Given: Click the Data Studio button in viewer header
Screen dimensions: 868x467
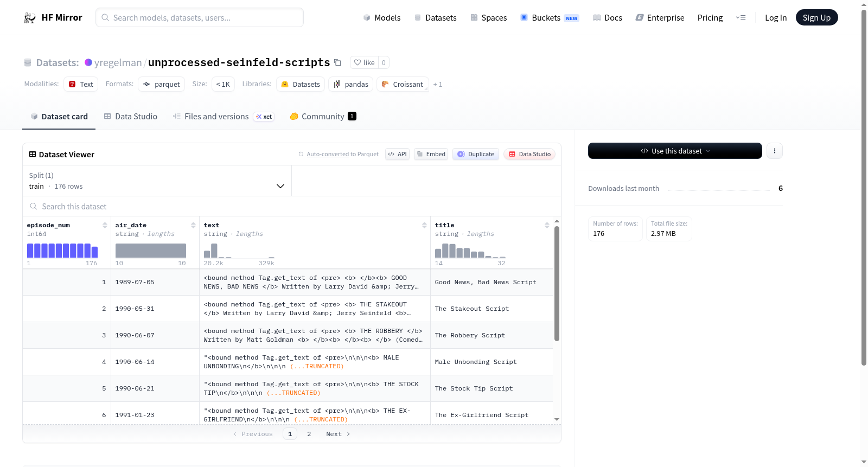Looking at the screenshot, I should coord(529,154).
